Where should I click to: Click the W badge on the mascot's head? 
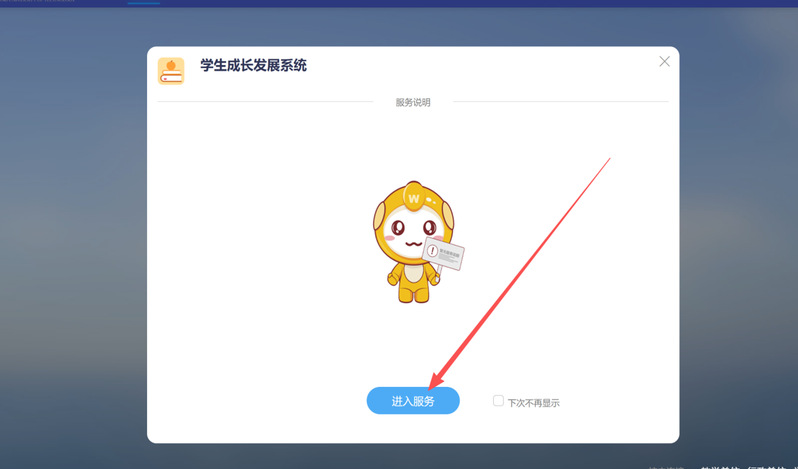(413, 198)
